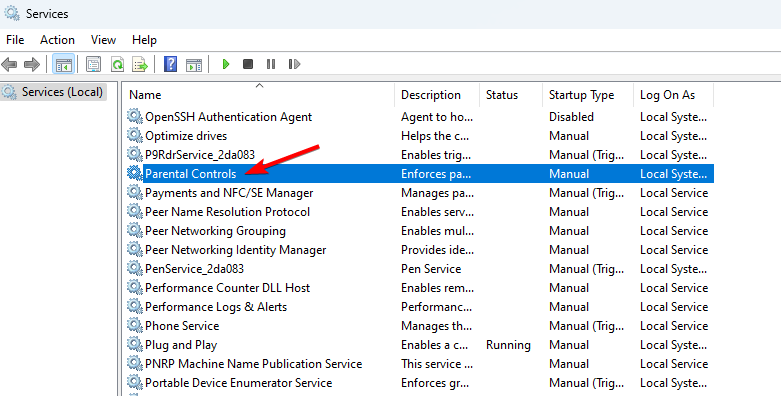Click the Services title bar gear icon
781x396 pixels.
click(12, 13)
